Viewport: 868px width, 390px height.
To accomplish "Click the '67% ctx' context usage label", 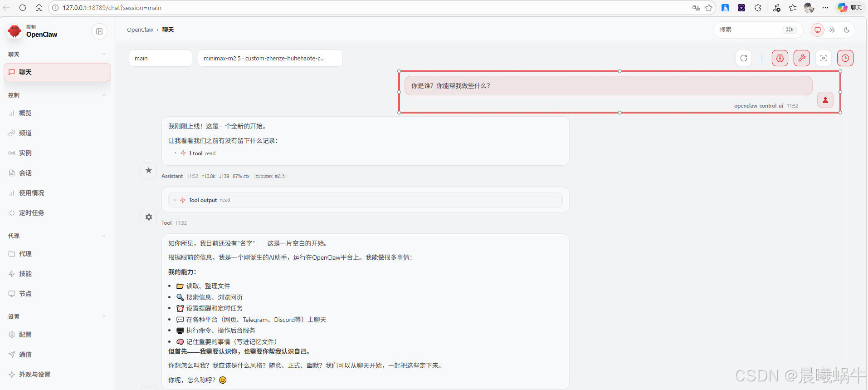I will click(x=241, y=176).
